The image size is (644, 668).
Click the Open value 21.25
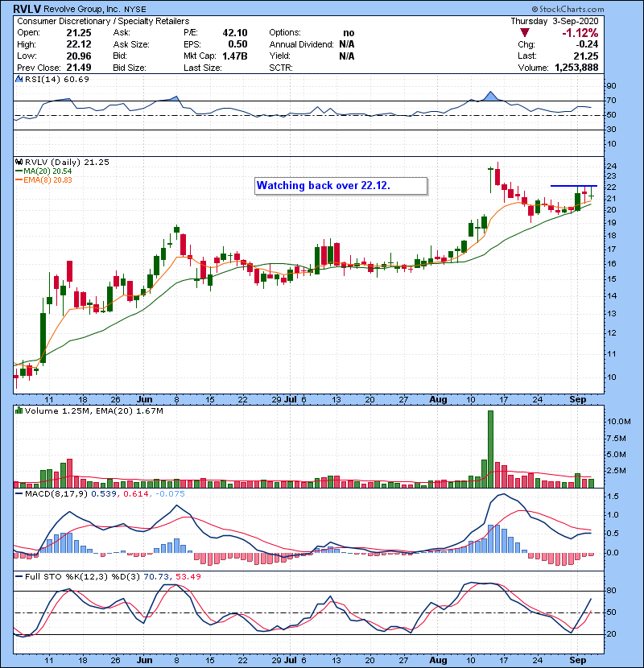point(79,33)
